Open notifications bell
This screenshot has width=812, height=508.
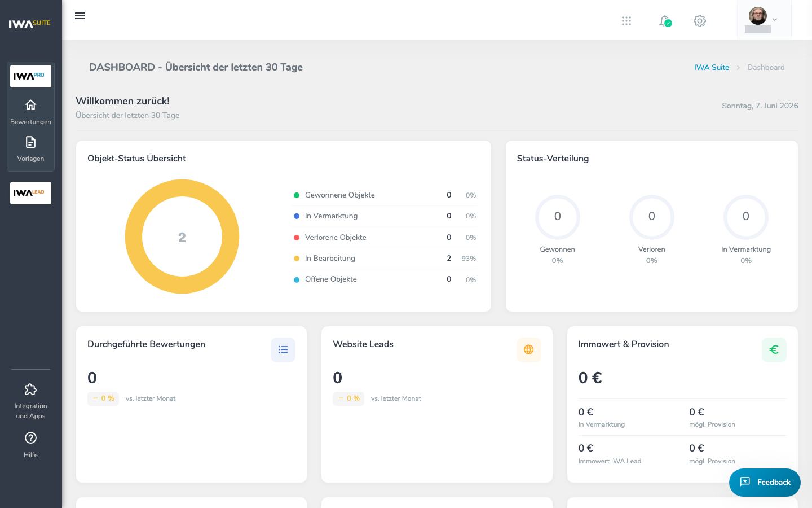point(665,21)
